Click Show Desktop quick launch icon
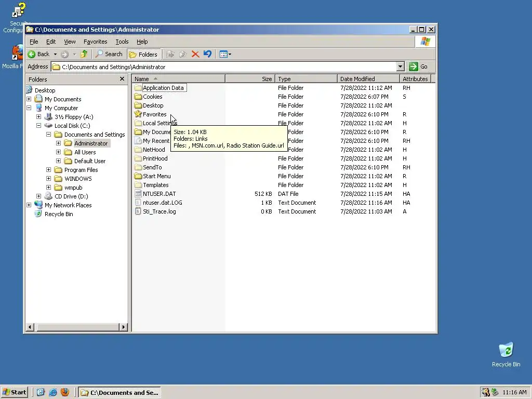 [x=41, y=392]
